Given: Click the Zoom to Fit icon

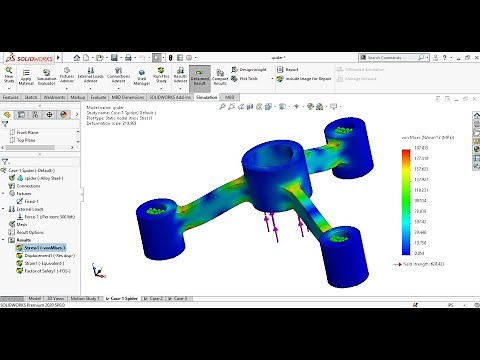Looking at the screenshot, I should coord(222,107).
